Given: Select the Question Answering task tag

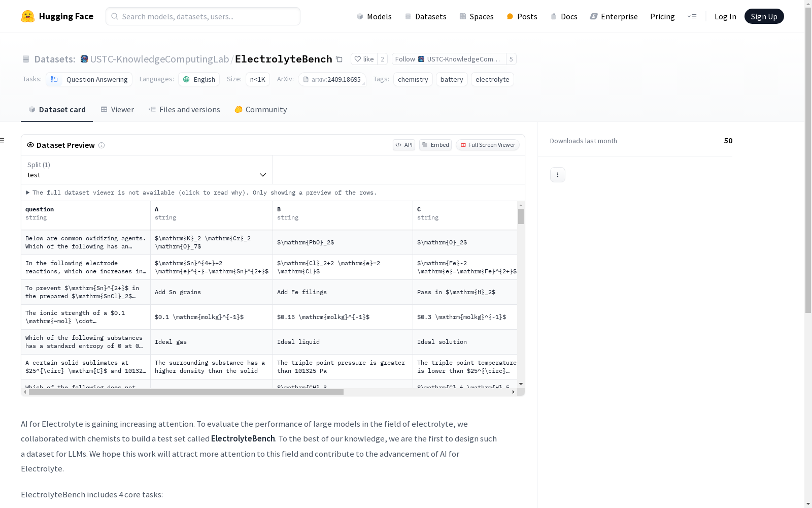Looking at the screenshot, I should [x=89, y=79].
